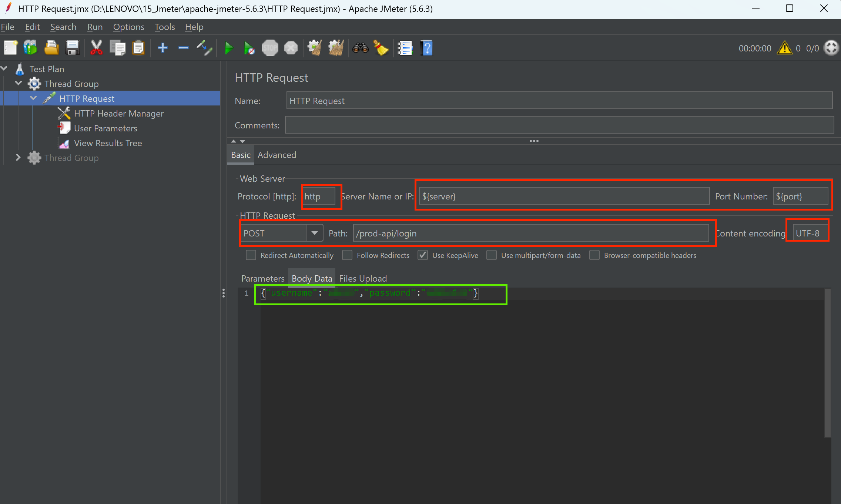Enable Follow Redirects checkbox
This screenshot has height=504, width=841.
coord(347,255)
